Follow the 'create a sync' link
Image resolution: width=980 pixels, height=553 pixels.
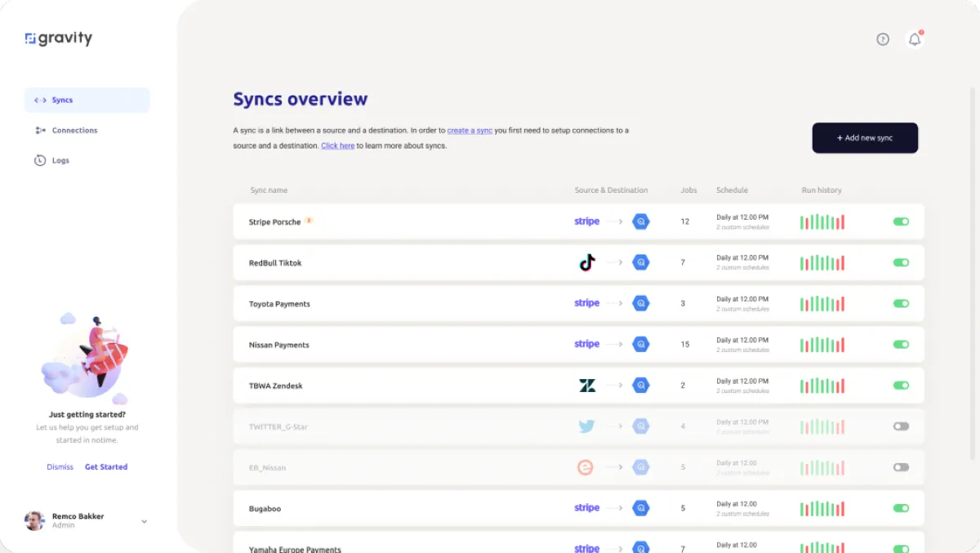(x=470, y=131)
